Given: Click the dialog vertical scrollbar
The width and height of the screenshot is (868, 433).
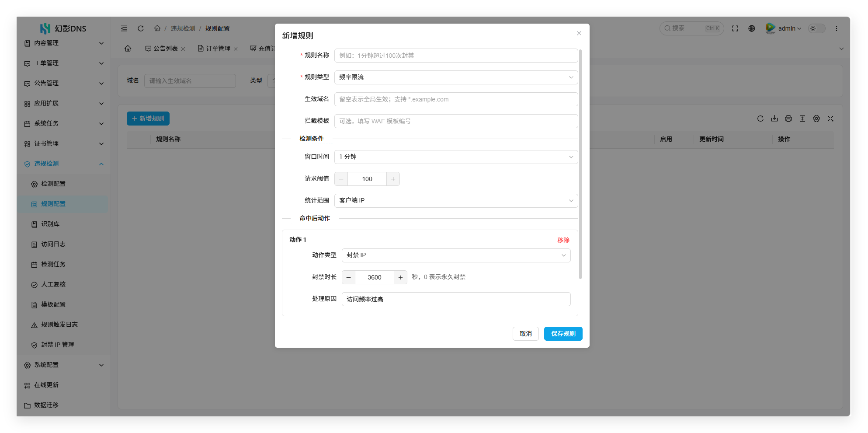Looking at the screenshot, I should click(x=580, y=164).
